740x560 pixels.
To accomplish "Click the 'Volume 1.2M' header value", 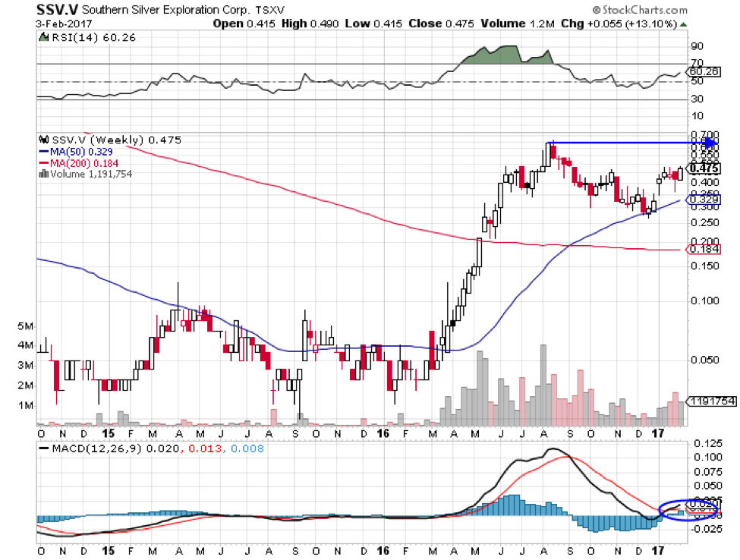I will [x=518, y=24].
